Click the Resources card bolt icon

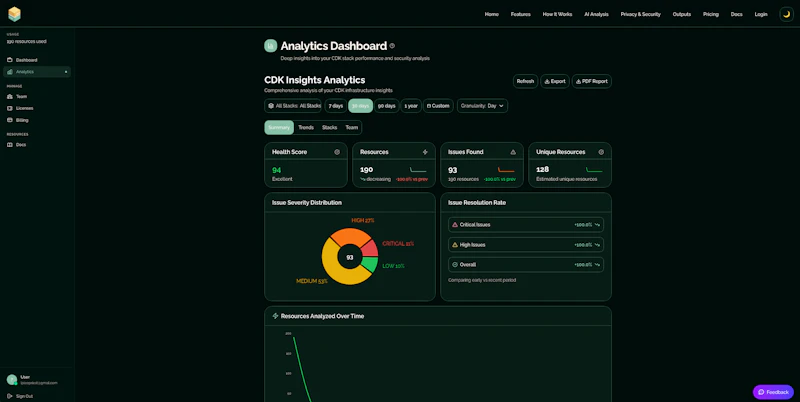(x=425, y=152)
